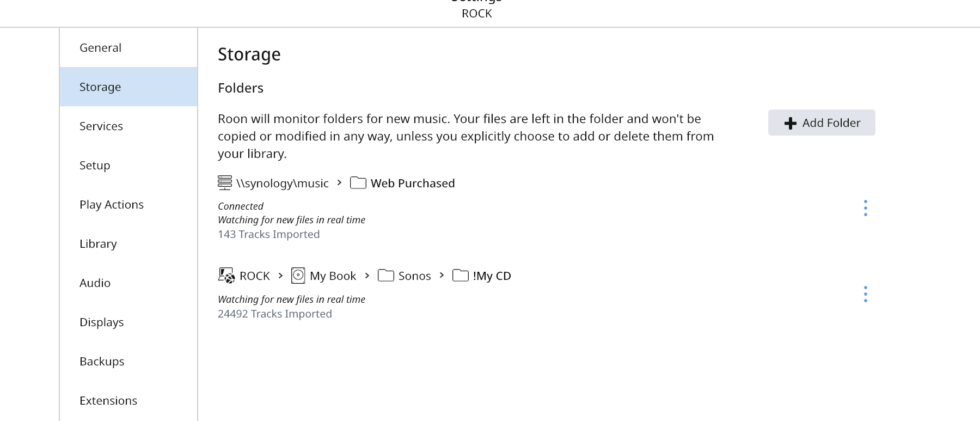Click the chevron after My Book
The image size is (980, 421).
point(367,276)
